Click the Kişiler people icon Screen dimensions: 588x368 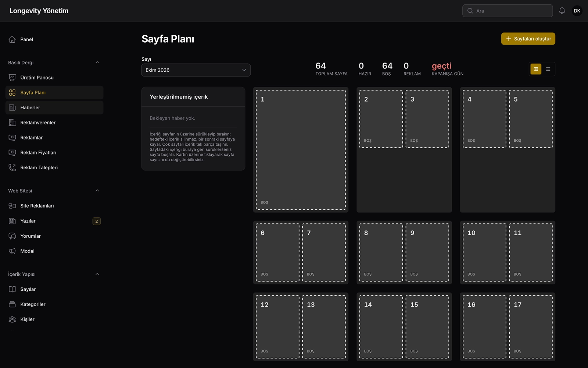point(12,319)
